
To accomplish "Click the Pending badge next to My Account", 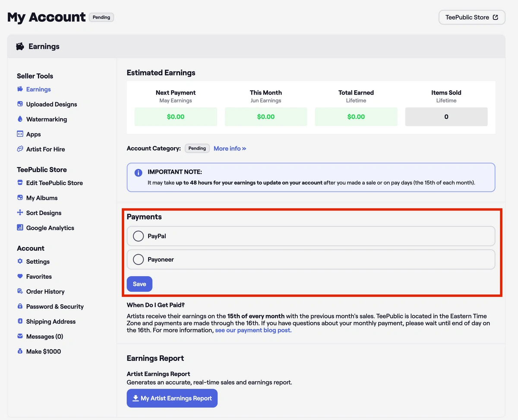I will pos(101,17).
